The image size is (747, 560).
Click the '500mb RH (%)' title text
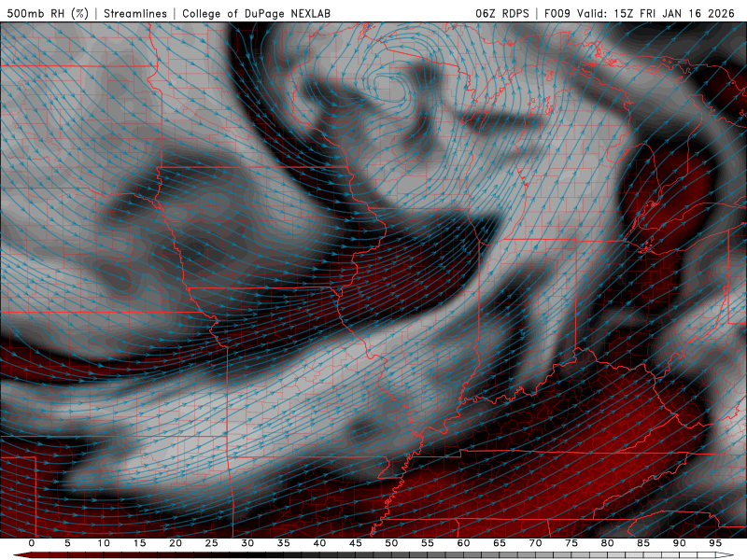click(48, 13)
